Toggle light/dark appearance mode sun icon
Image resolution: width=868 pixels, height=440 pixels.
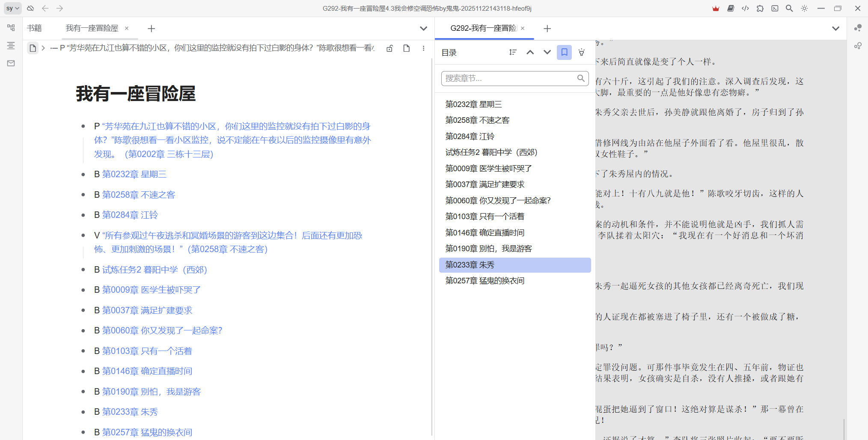click(x=804, y=8)
